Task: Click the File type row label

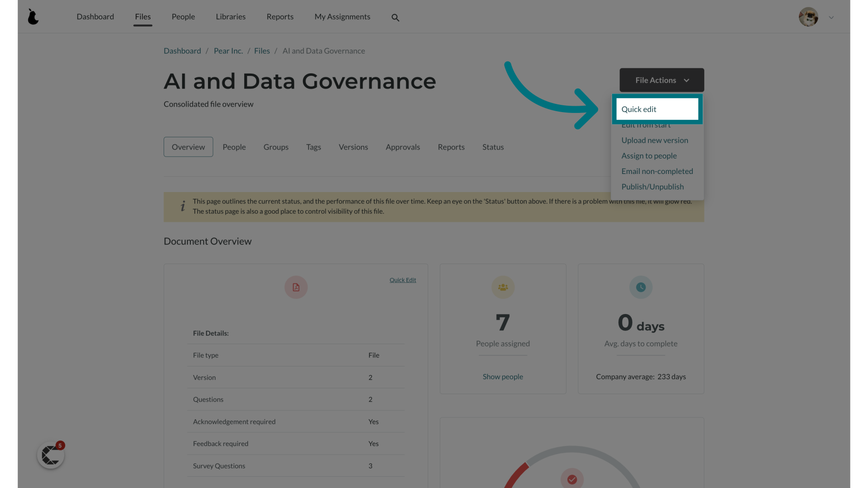Action: (206, 355)
